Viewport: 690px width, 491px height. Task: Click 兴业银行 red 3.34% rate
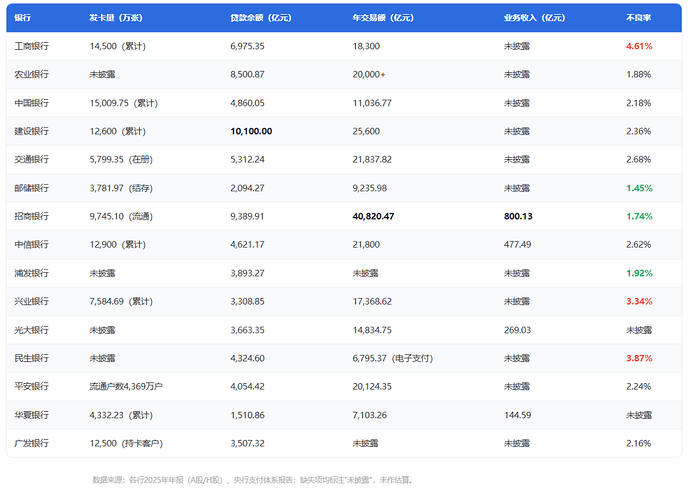point(639,301)
